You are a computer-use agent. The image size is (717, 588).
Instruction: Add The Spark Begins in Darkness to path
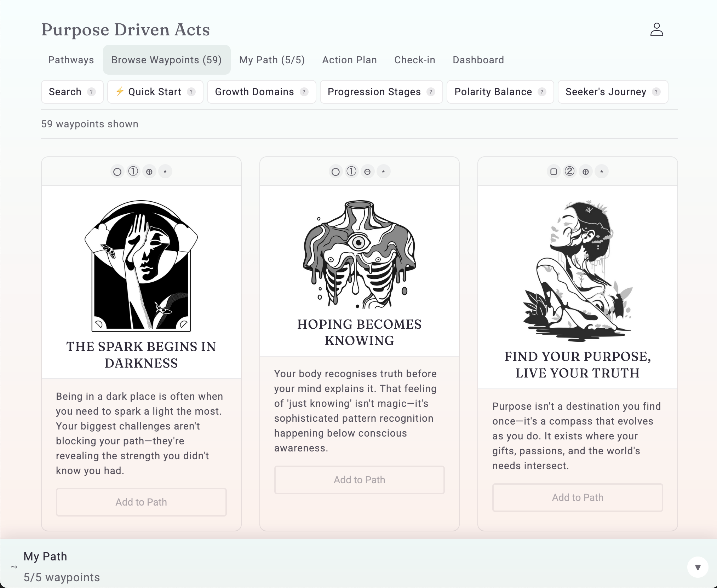pos(141,502)
